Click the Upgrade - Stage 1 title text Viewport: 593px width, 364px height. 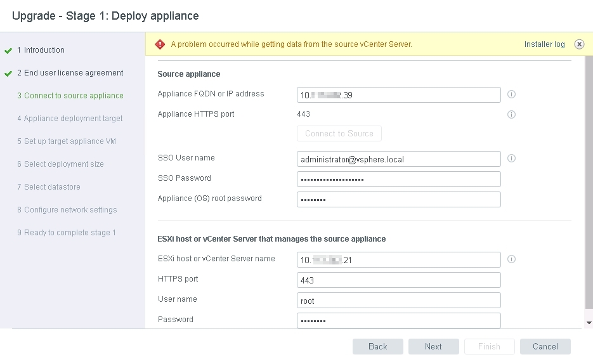tap(105, 16)
